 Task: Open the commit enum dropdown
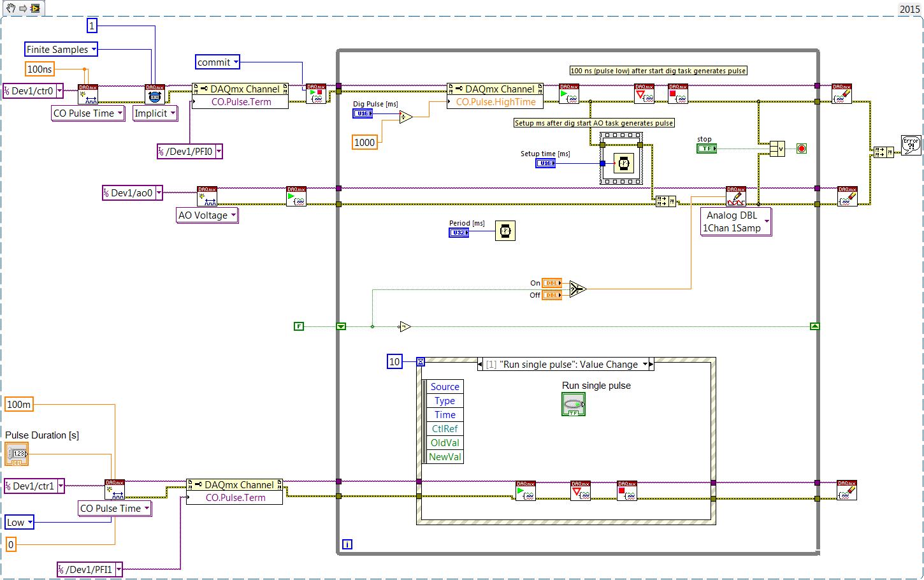pyautogui.click(x=236, y=62)
